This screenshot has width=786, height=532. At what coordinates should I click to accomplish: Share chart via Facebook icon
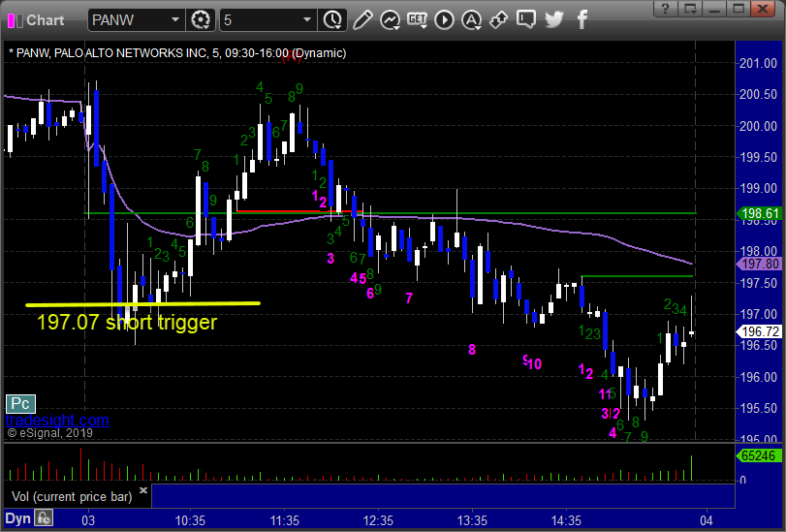click(x=582, y=20)
